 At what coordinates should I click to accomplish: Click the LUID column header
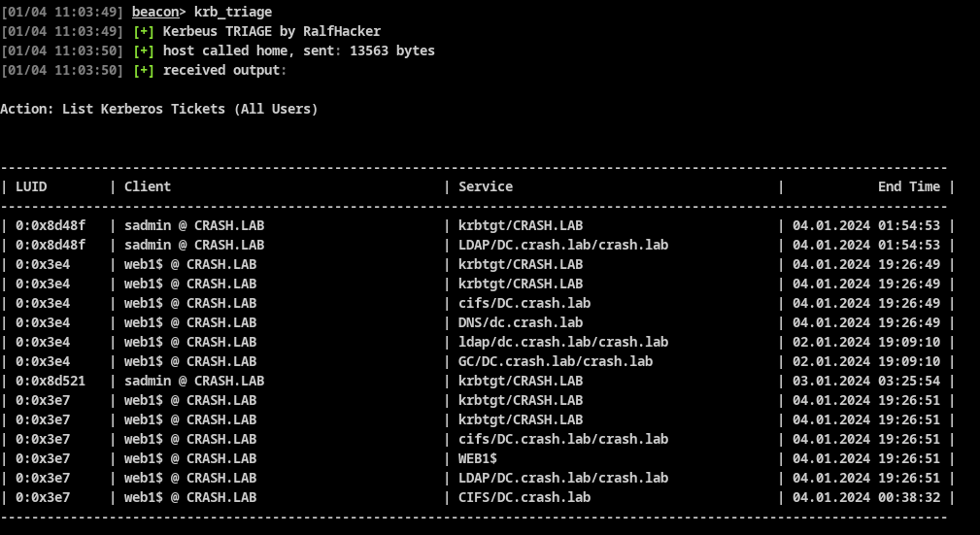click(31, 186)
